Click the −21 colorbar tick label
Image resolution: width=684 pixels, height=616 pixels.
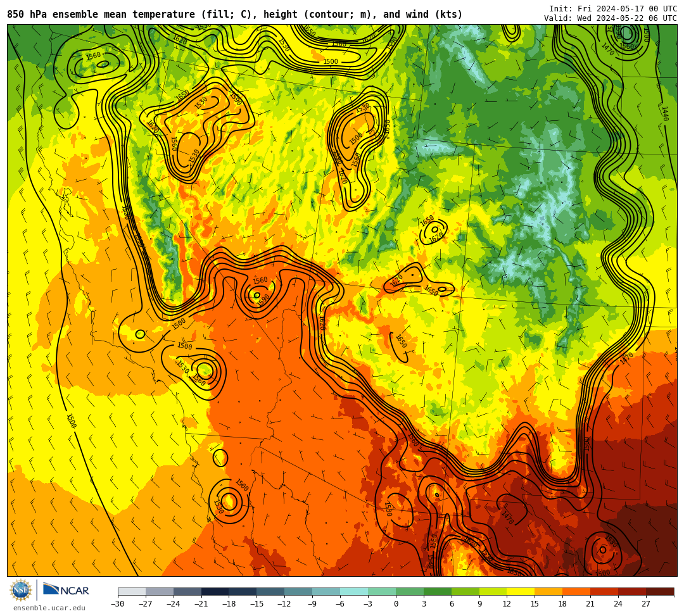tap(201, 604)
